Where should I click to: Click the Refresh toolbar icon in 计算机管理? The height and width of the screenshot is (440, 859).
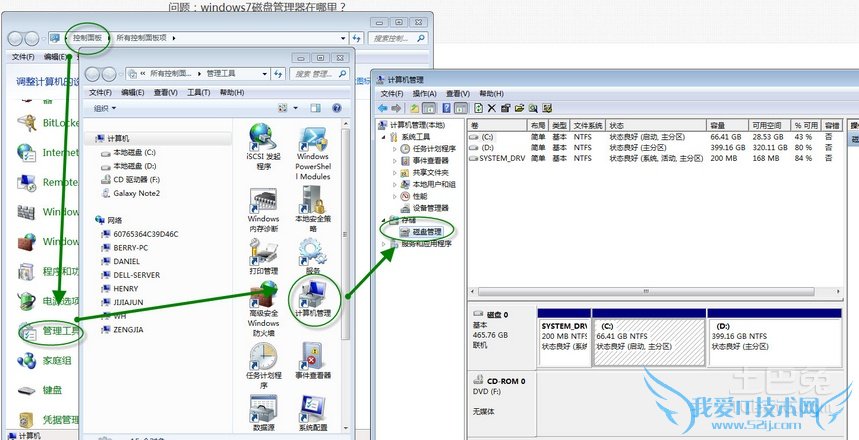(x=478, y=108)
